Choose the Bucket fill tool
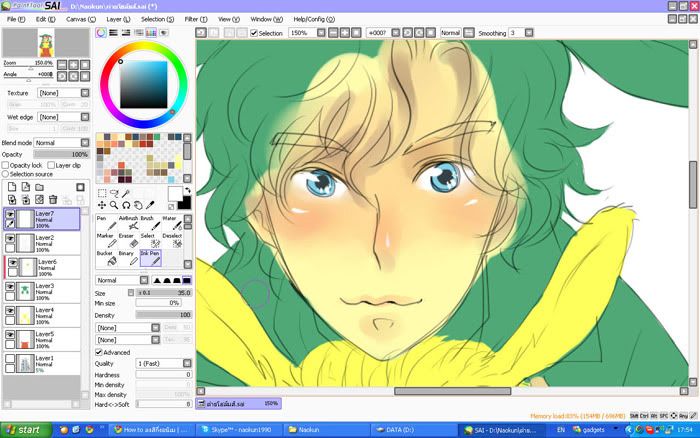This screenshot has height=438, width=700. click(x=105, y=260)
